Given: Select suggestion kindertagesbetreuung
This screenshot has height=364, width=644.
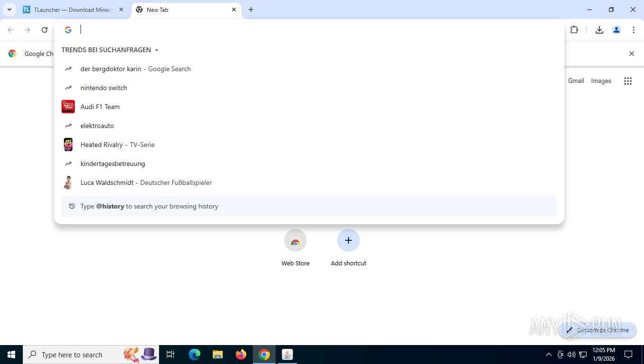Looking at the screenshot, I should tap(309, 164).
